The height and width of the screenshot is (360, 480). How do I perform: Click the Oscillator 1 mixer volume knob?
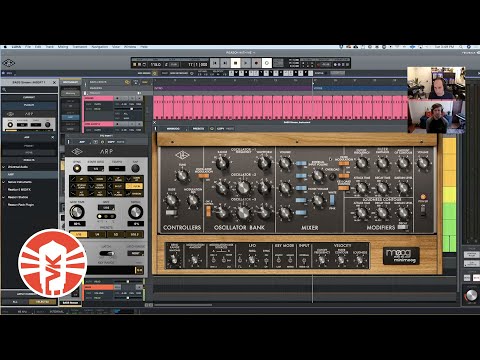point(285,163)
